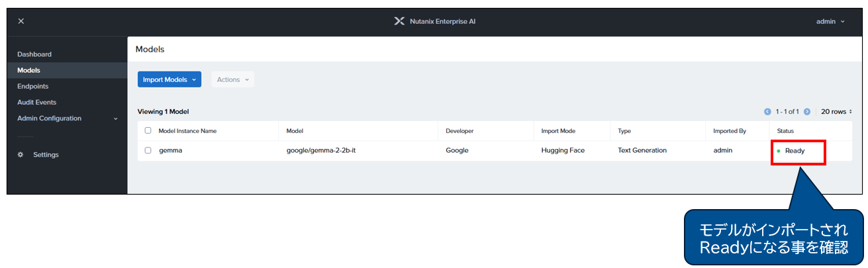Close the sidebar with the X icon
The width and height of the screenshot is (868, 268).
point(21,21)
